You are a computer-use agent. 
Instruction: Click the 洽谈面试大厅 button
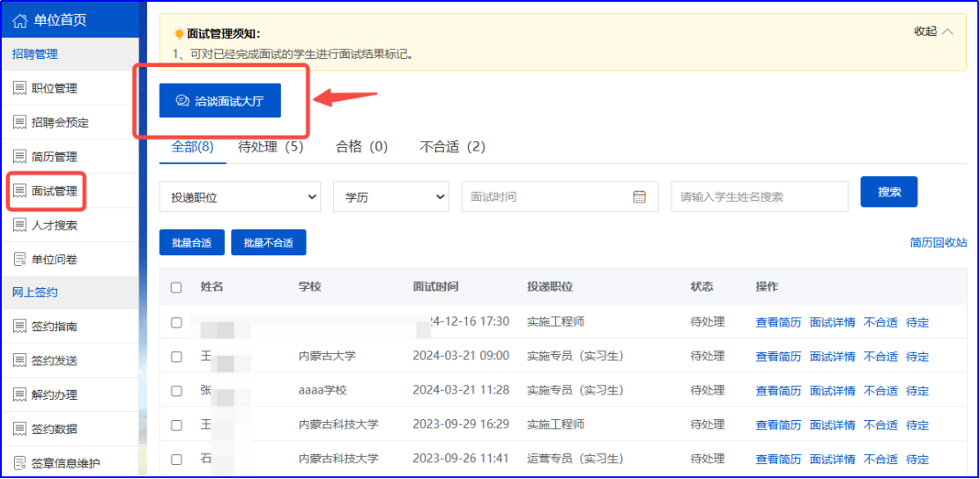tap(219, 100)
